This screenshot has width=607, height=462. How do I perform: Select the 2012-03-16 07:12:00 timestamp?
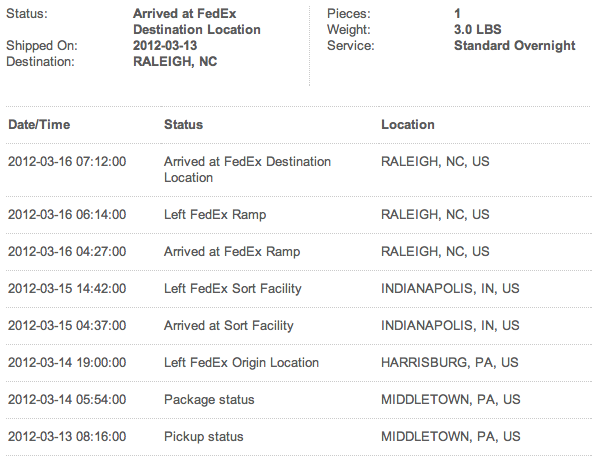pyautogui.click(x=67, y=161)
